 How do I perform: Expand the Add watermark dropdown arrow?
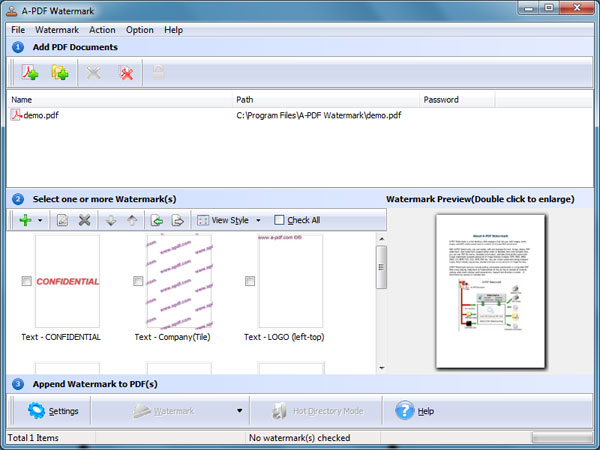click(40, 220)
